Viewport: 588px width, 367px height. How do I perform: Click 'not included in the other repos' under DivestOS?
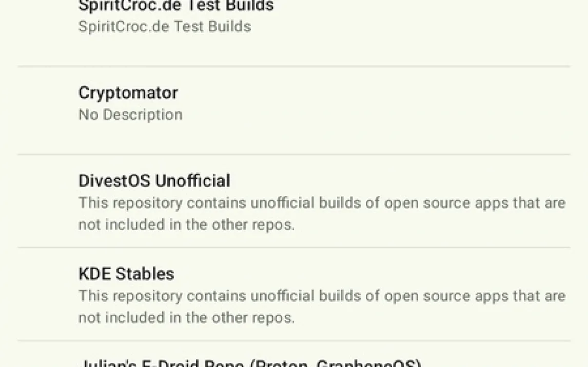(x=187, y=225)
